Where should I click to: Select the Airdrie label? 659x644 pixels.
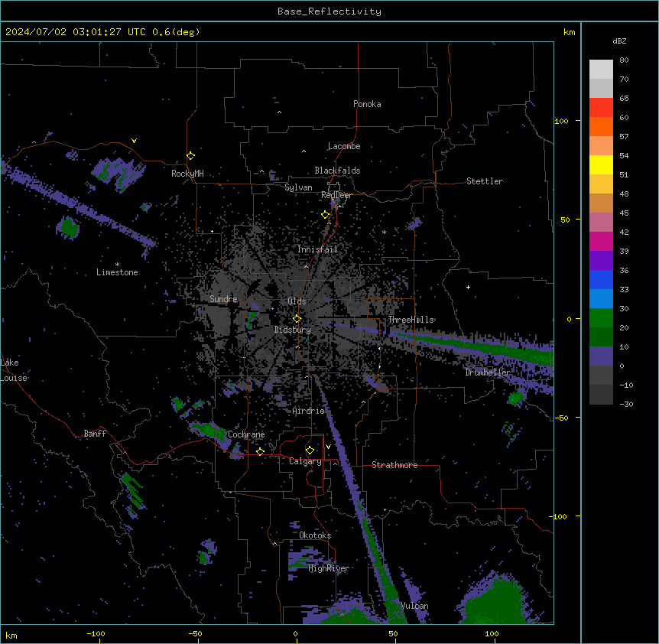click(309, 411)
